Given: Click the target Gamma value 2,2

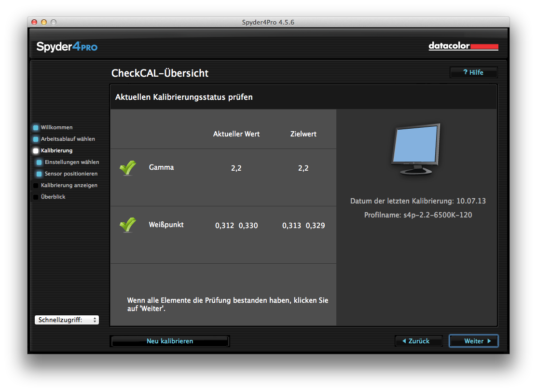Looking at the screenshot, I should tap(303, 168).
